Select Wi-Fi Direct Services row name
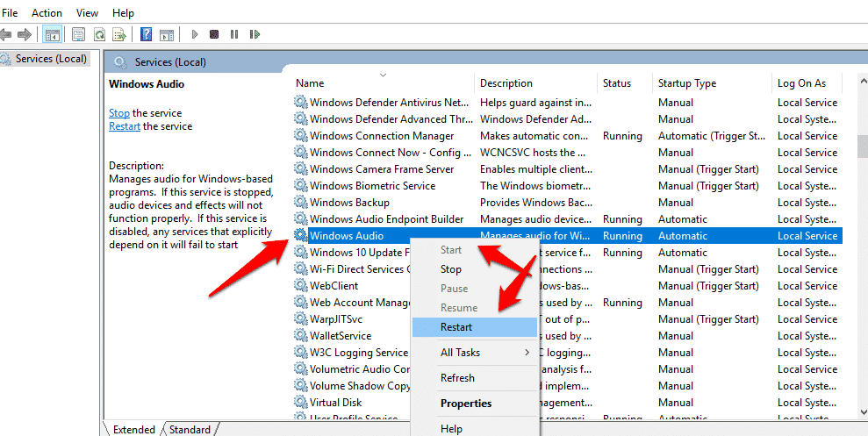Viewport: 868px width, 436px height. pyautogui.click(x=360, y=269)
